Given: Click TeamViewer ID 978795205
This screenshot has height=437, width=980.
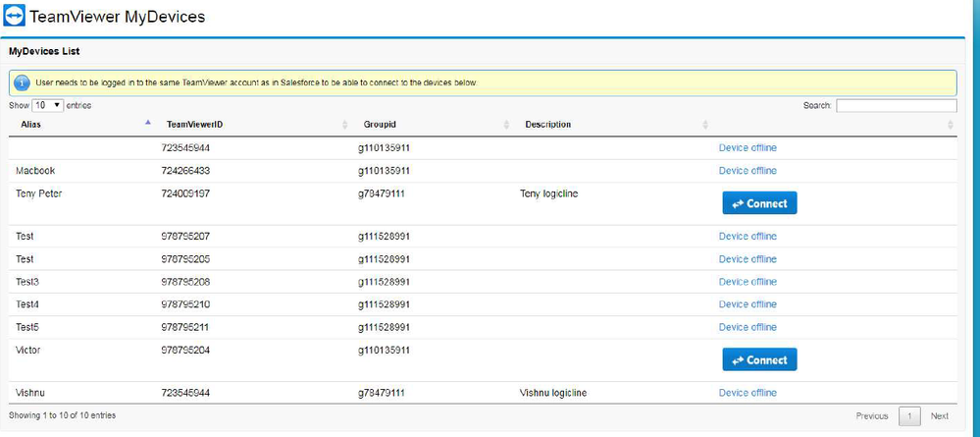Looking at the screenshot, I should [185, 258].
